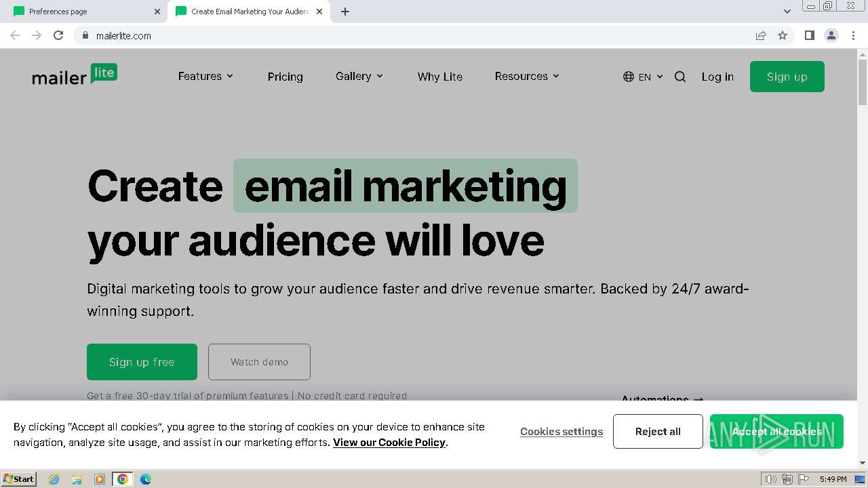The height and width of the screenshot is (488, 868).
Task: Click the Log in link
Action: click(x=717, y=77)
